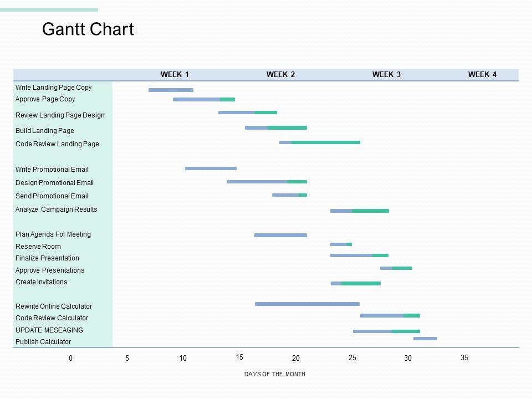The image size is (532, 399).
Task: Click the WEEK 4 column header
Action: coord(482,74)
